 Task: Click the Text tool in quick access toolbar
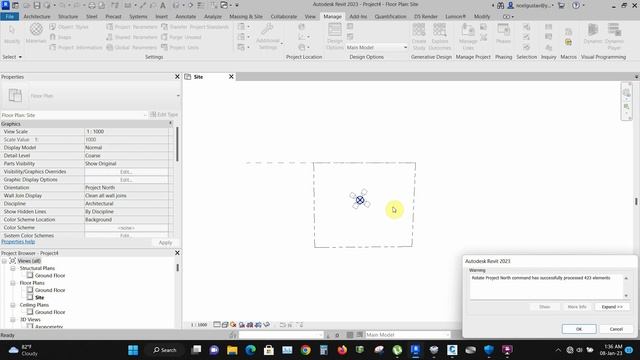(163, 5)
